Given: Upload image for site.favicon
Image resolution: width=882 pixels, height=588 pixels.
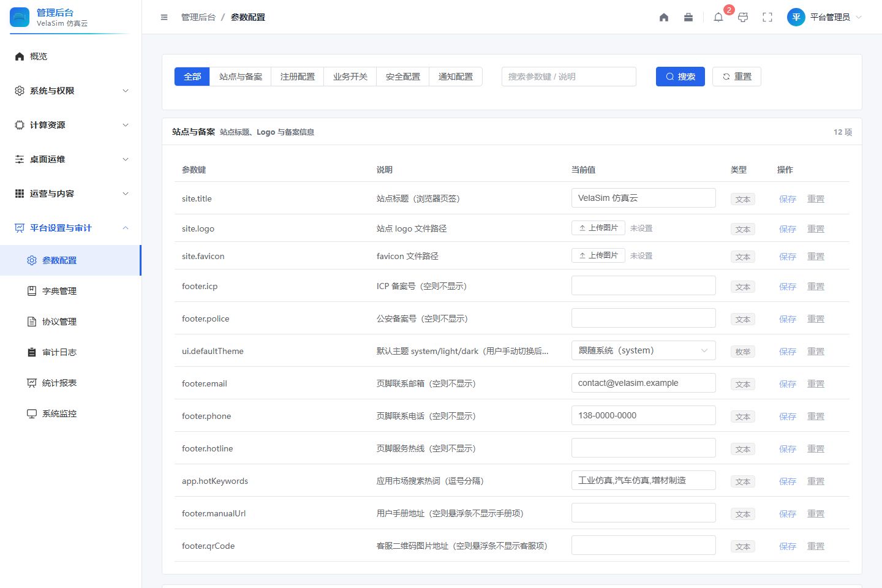Looking at the screenshot, I should click(598, 255).
